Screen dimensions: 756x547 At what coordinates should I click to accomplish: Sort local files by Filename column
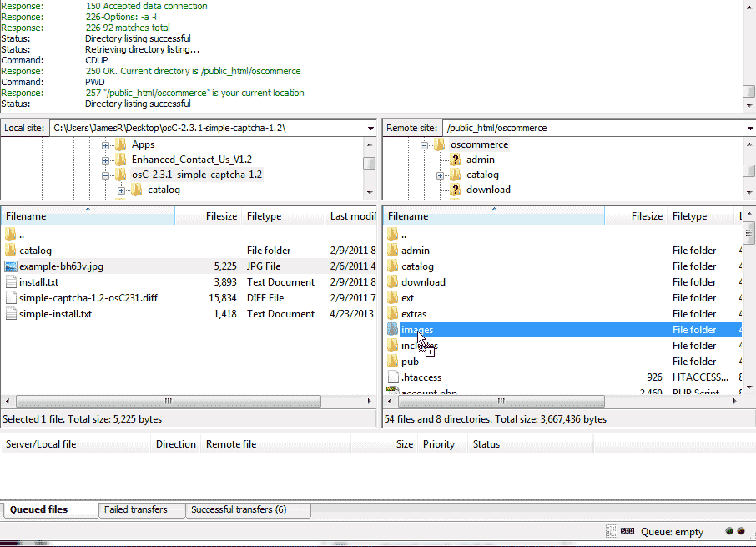[88, 216]
